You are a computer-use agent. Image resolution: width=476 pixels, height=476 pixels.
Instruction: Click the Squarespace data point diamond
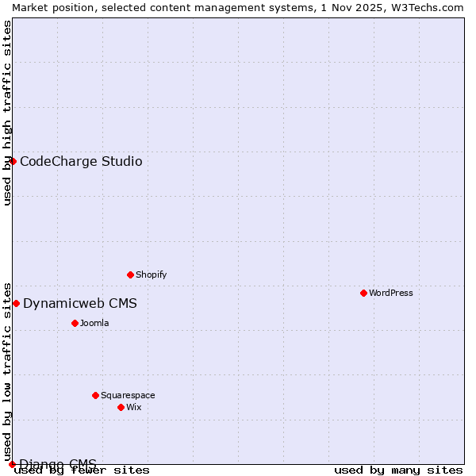click(95, 395)
